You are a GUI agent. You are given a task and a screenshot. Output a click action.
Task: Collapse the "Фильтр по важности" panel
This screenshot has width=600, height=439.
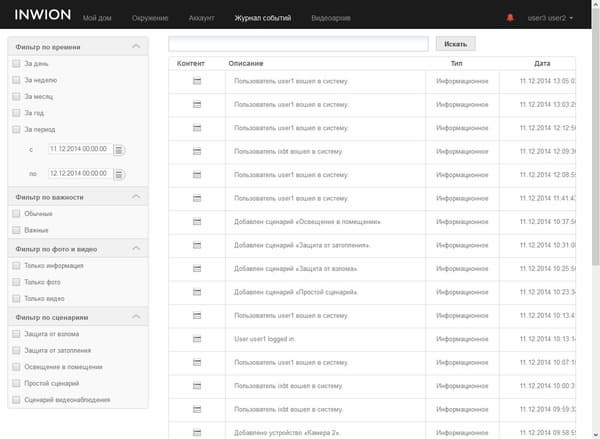click(x=136, y=197)
